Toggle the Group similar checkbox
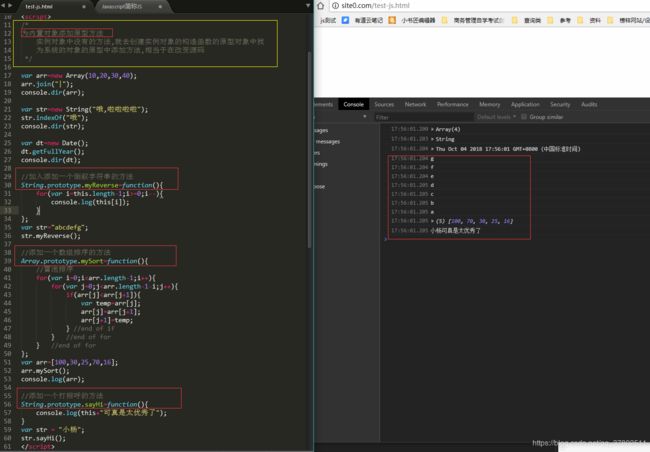Image resolution: width=650 pixels, height=452 pixels. coord(524,117)
